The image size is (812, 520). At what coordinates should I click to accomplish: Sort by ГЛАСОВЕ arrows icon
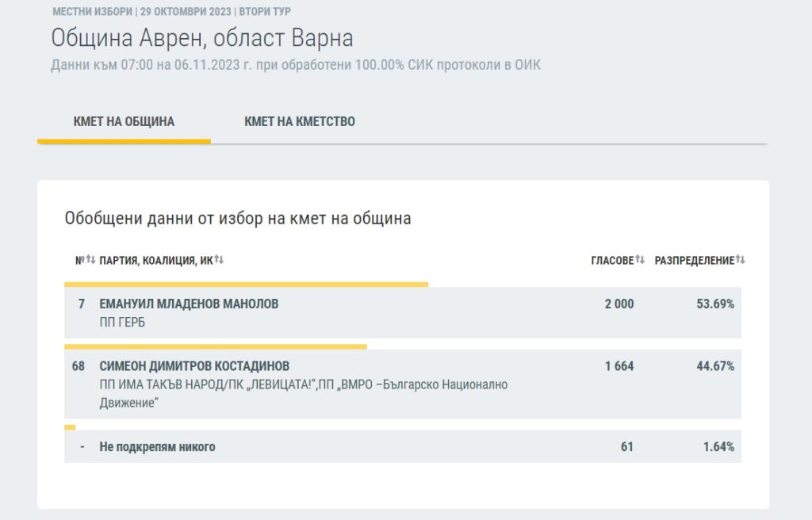(x=640, y=259)
